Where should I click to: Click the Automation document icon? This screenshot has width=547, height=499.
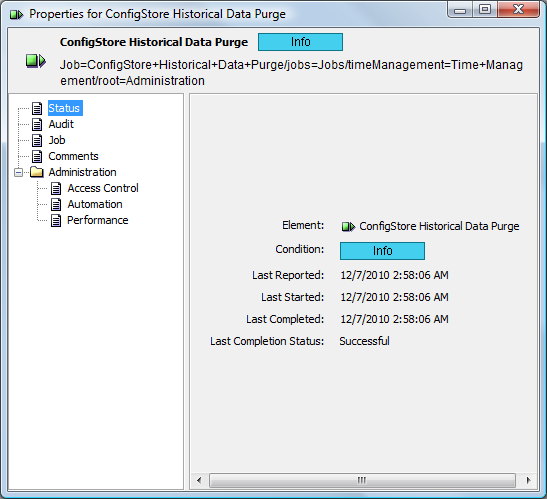click(56, 204)
